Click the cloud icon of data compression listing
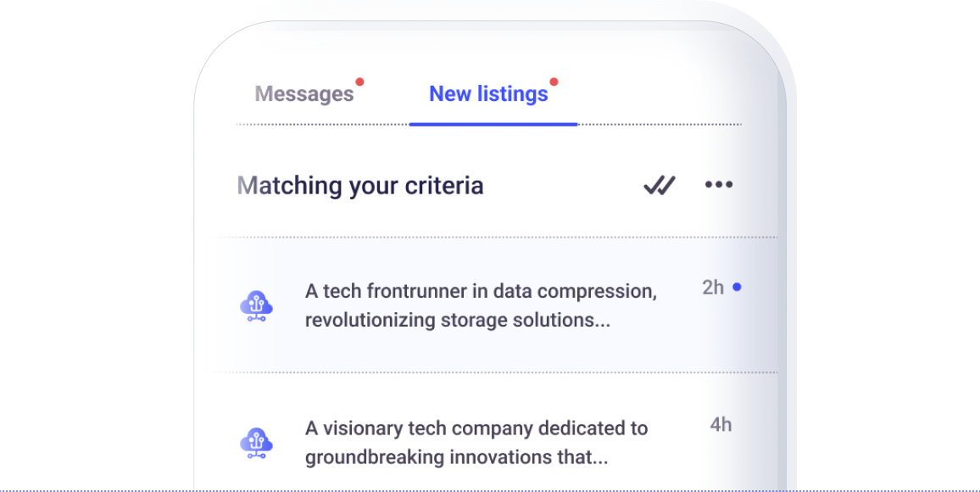The width and height of the screenshot is (980, 492). point(256,305)
